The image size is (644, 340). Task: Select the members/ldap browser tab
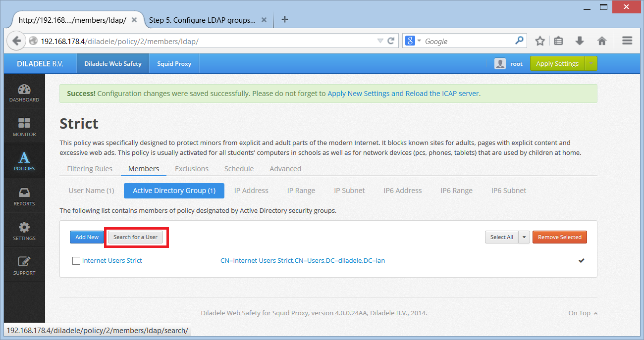[72, 20]
